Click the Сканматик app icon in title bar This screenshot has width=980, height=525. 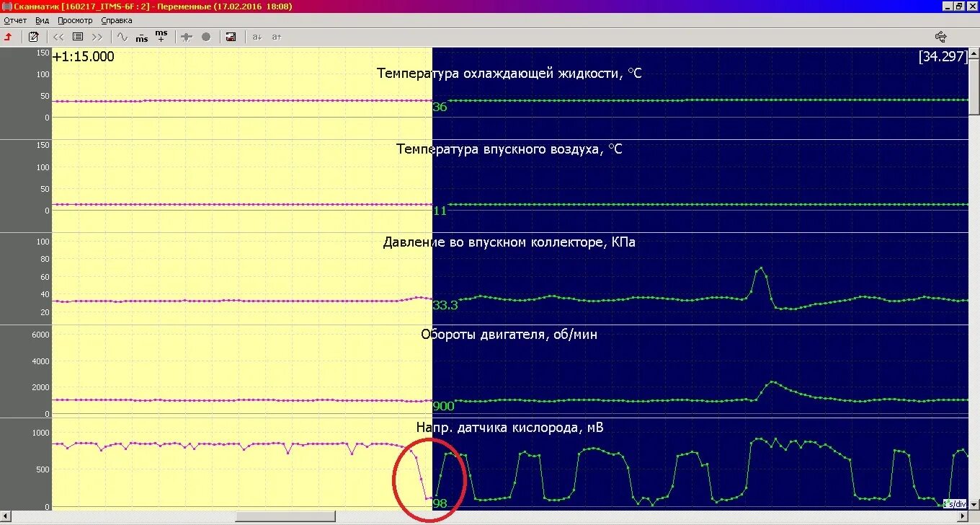coord(6,6)
